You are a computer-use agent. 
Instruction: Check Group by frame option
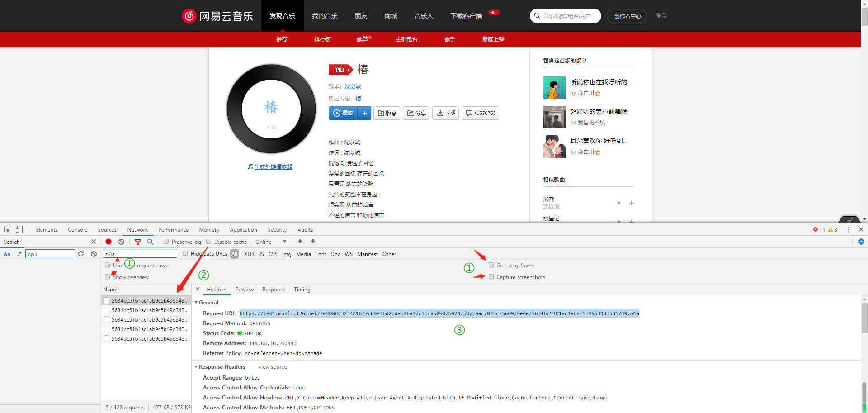tap(491, 265)
